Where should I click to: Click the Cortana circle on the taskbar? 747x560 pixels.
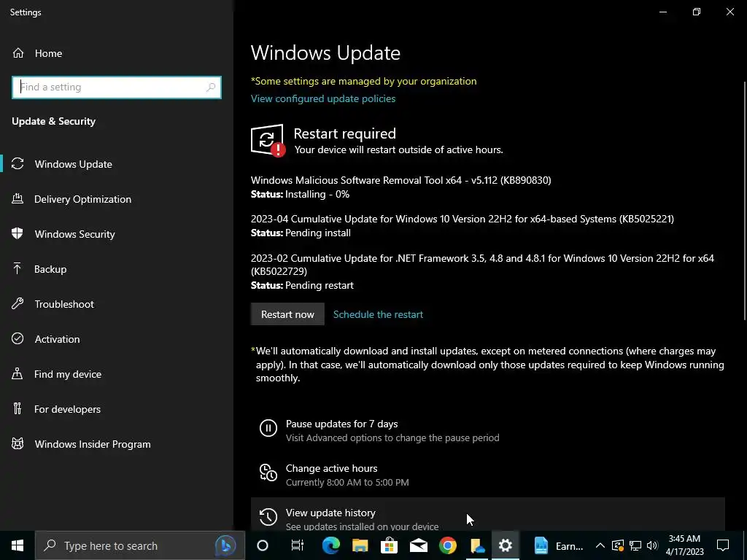[263, 545]
